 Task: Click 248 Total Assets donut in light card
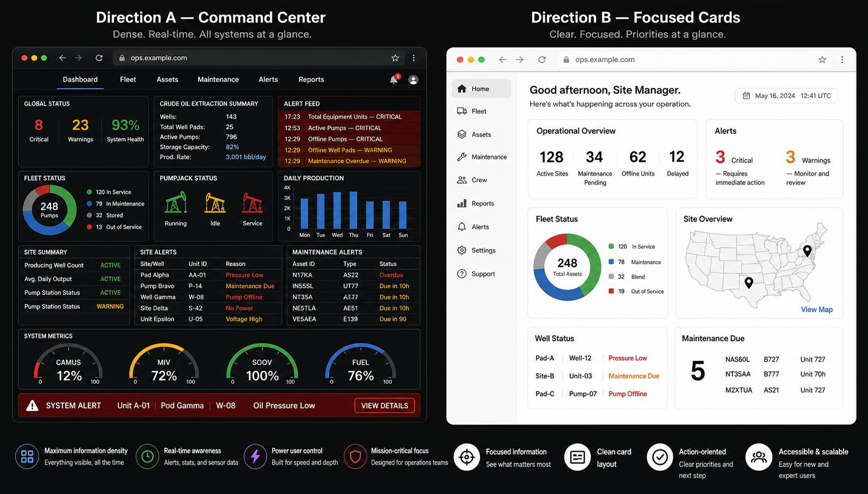coord(567,267)
